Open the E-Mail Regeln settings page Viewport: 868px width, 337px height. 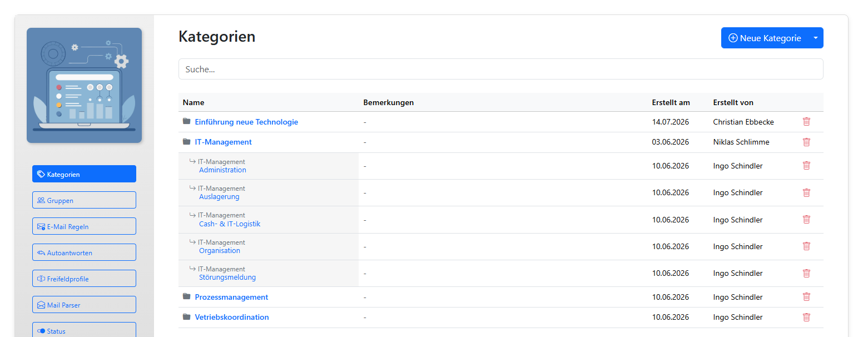click(84, 226)
